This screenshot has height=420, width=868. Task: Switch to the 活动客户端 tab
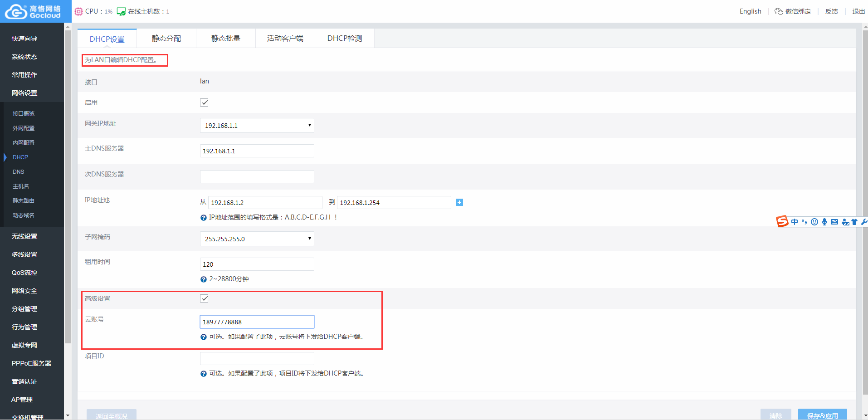285,39
